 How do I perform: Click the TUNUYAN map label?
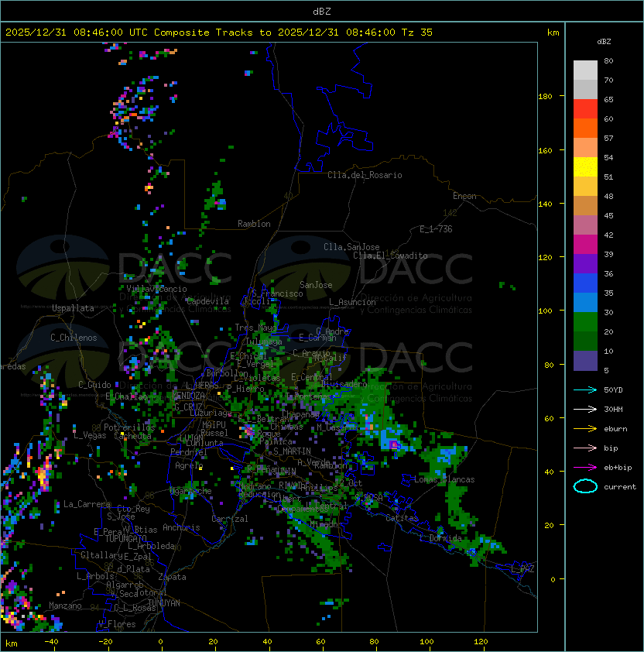coord(164,603)
